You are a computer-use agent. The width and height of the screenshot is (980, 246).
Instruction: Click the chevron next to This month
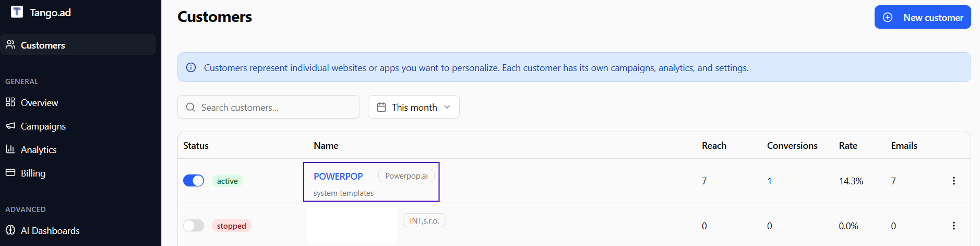click(447, 107)
